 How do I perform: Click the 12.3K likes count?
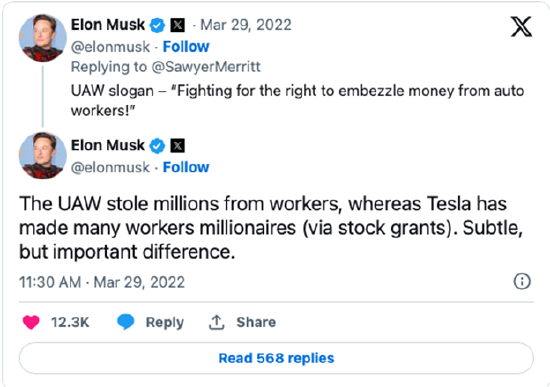(x=70, y=322)
